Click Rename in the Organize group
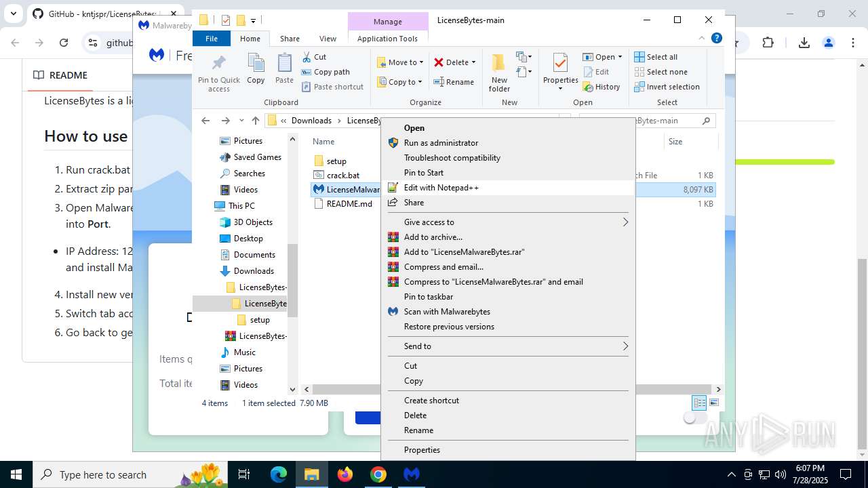This screenshot has width=868, height=488. 454,82
